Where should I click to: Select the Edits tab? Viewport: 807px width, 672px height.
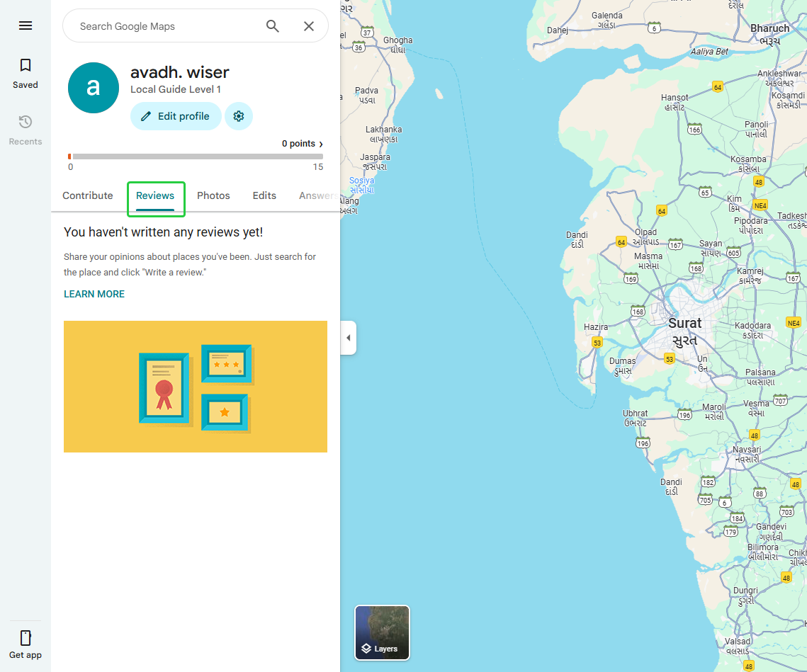point(264,195)
